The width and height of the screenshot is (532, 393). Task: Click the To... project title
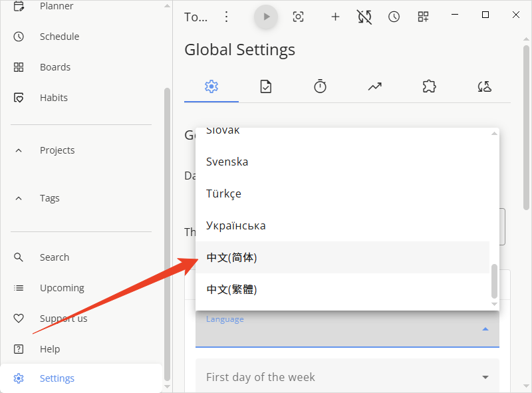point(196,17)
